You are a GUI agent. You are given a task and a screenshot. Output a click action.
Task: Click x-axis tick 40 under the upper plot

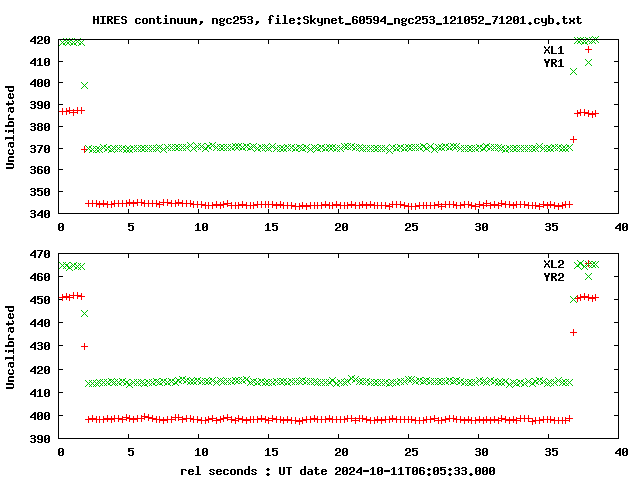tap(621, 227)
